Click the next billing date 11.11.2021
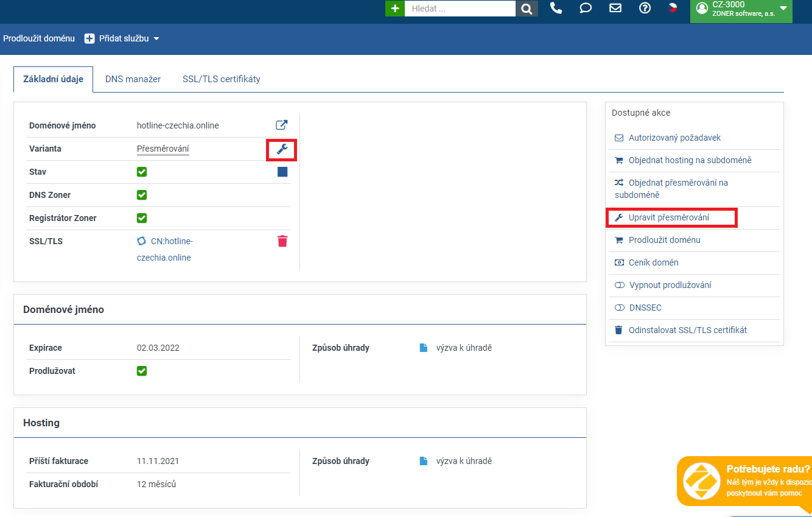Image resolution: width=812 pixels, height=517 pixels. 158,461
